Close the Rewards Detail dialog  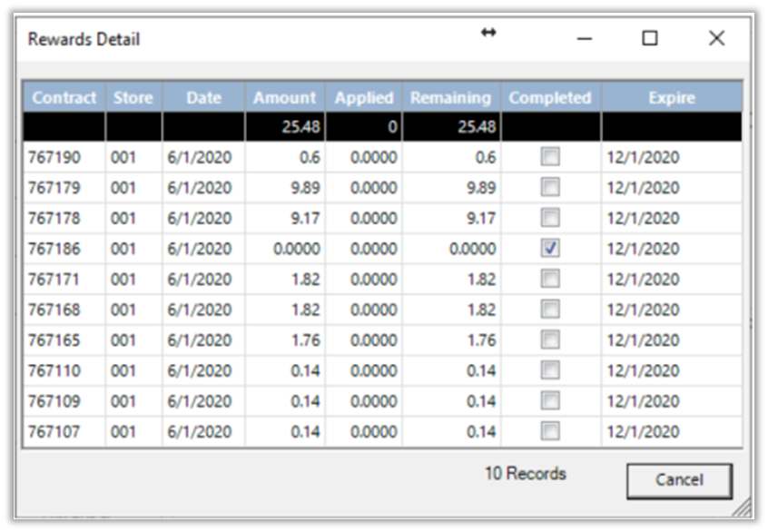click(x=716, y=38)
